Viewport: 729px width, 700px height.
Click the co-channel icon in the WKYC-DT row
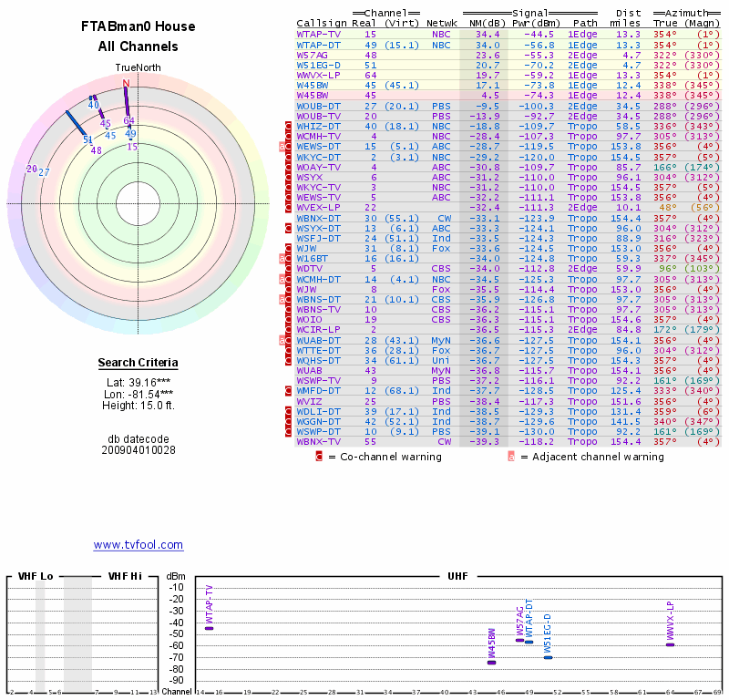point(288,157)
